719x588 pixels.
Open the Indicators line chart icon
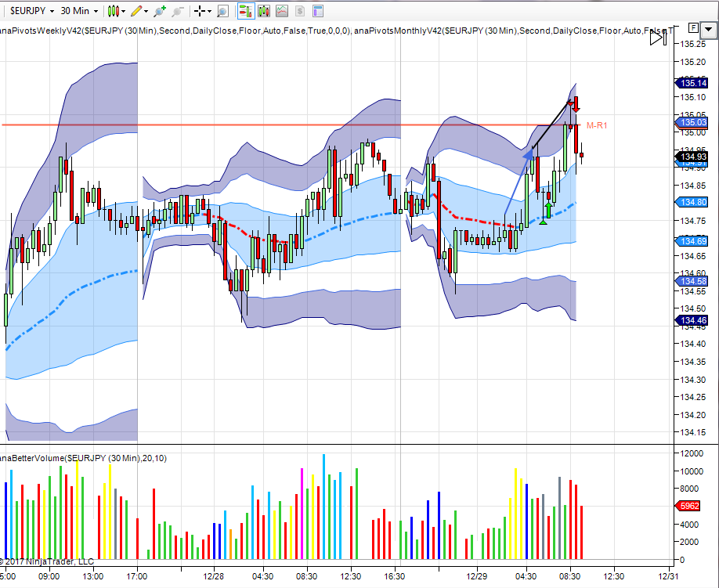point(282,11)
